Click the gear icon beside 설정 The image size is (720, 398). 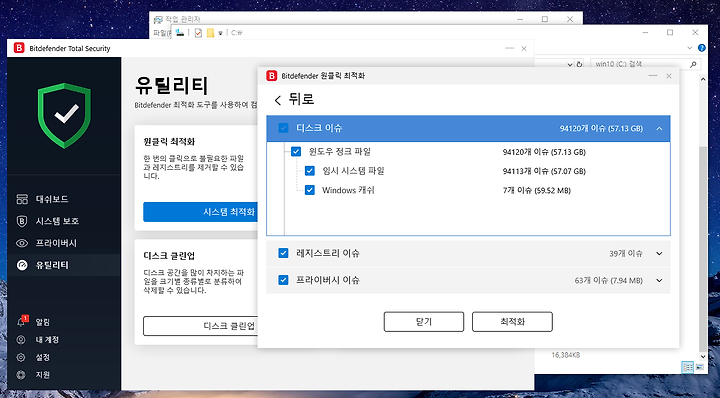tap(21, 357)
